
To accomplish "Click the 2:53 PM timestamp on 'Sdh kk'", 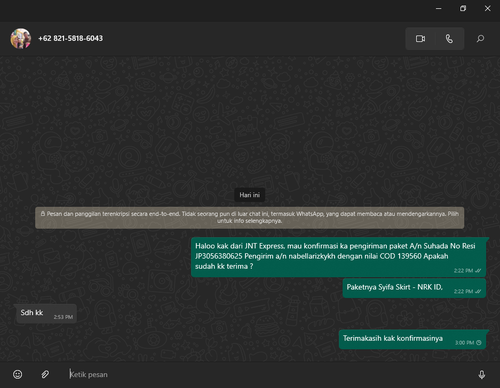I will click(x=63, y=317).
